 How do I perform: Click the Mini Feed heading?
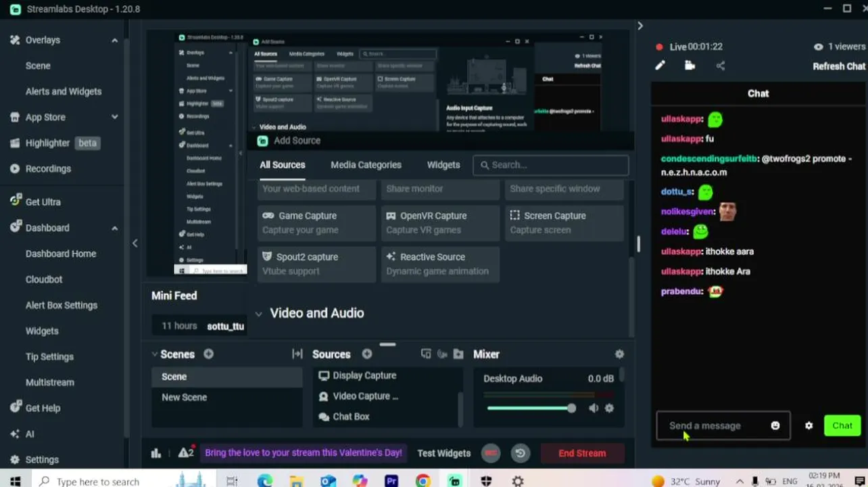(x=174, y=296)
